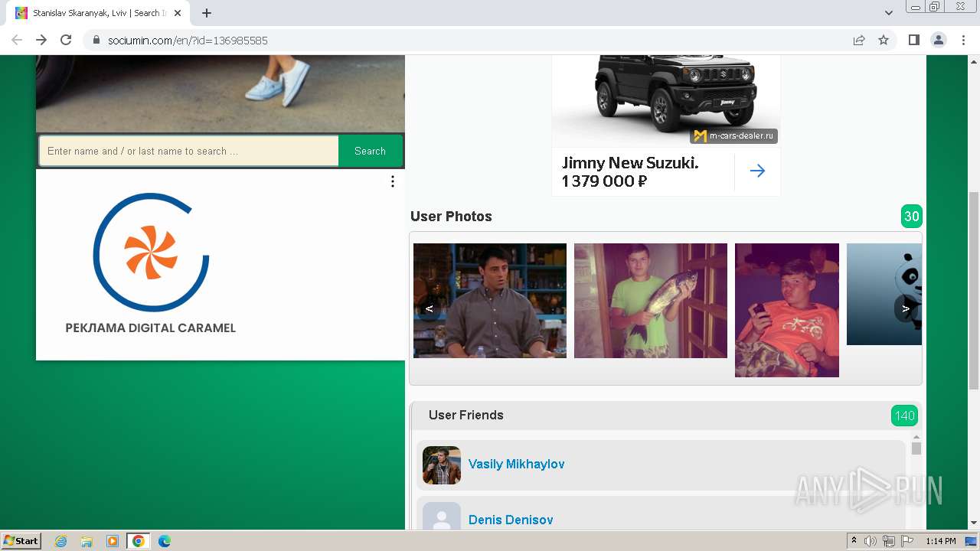Click the green Search button
980x551 pixels.
tap(370, 151)
